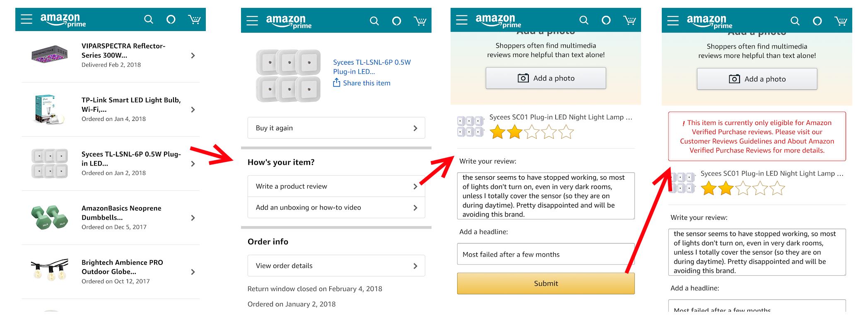
Task: Click the circle icon in fourth panel header
Action: pyautogui.click(x=817, y=21)
